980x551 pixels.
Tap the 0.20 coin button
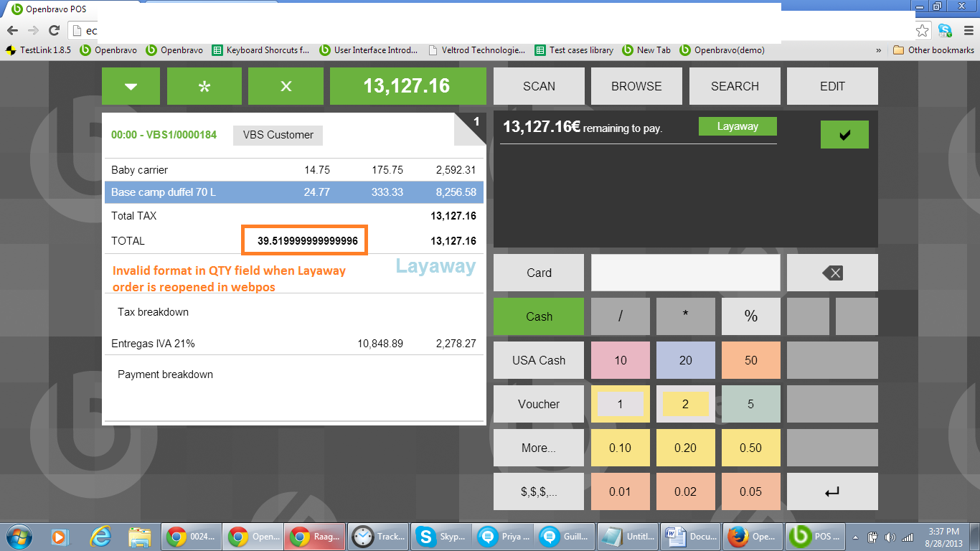686,448
